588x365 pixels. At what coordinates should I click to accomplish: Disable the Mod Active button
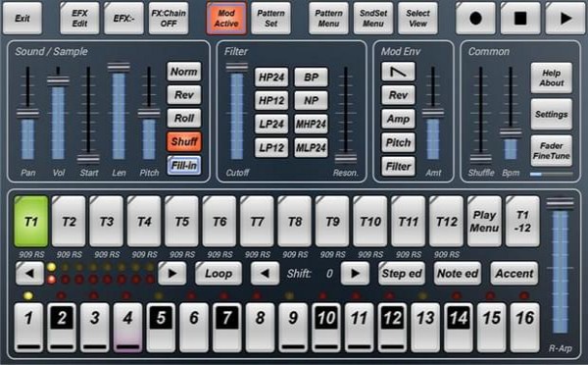click(x=226, y=18)
